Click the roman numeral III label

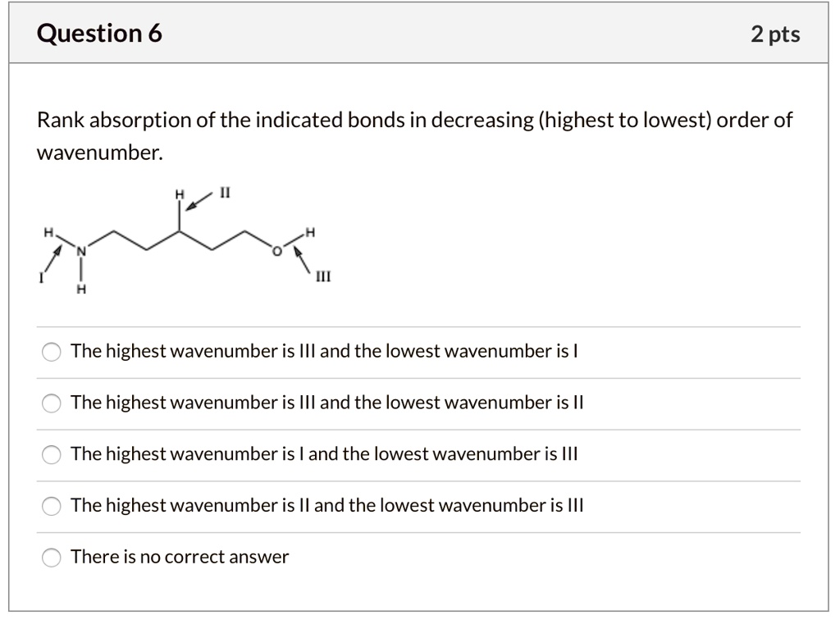click(322, 277)
